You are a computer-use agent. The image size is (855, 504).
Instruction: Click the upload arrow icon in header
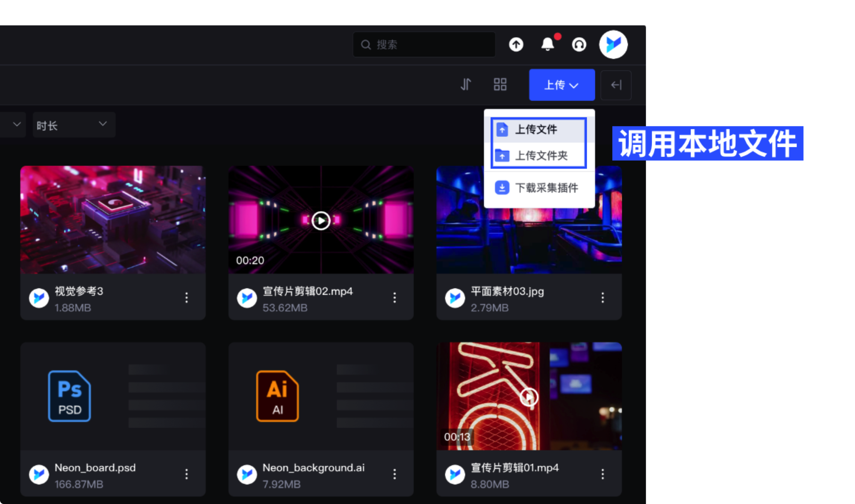(516, 44)
